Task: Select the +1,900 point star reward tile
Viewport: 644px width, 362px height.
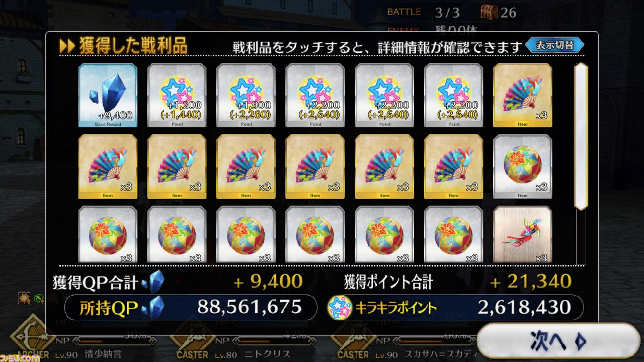Action: (246, 95)
